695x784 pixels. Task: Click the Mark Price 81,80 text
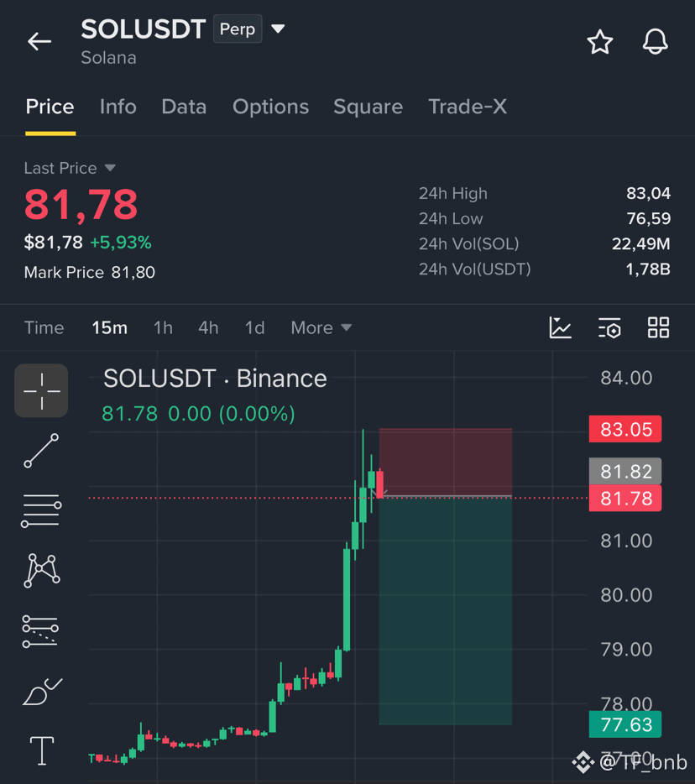click(90, 273)
